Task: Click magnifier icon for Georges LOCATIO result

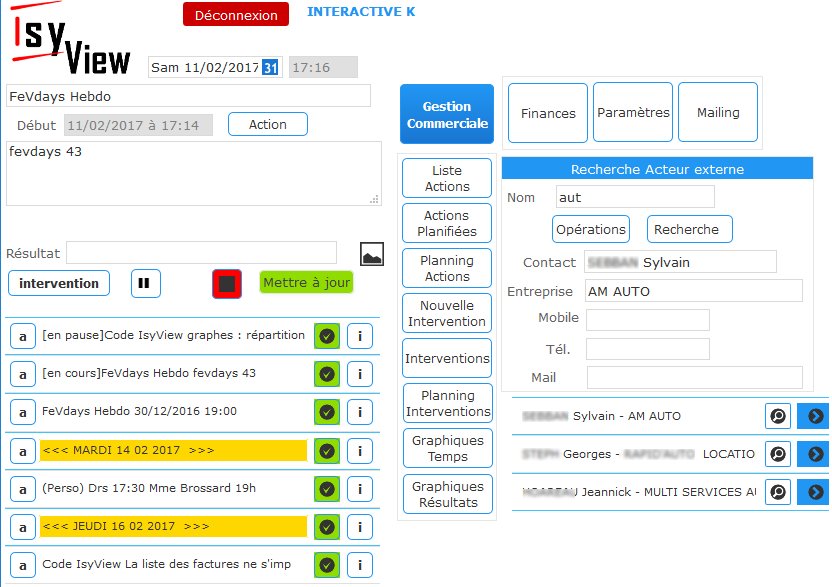Action: point(778,454)
